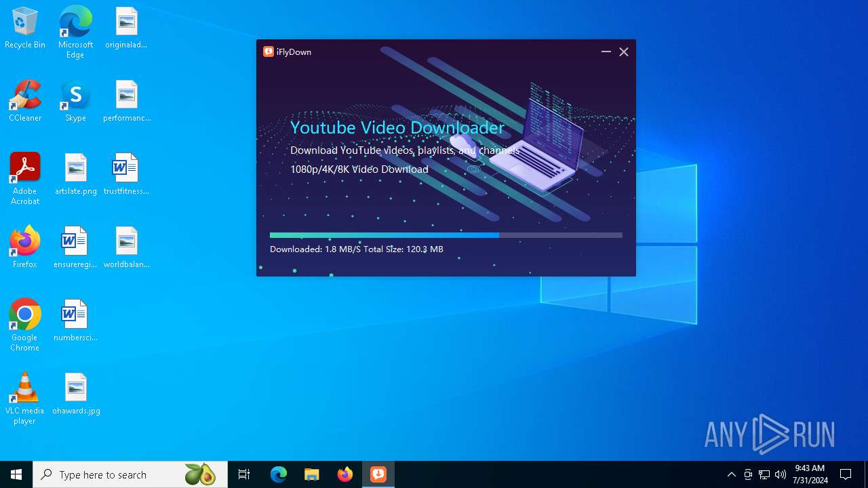Select the performanc... image file
The image size is (868, 488).
coord(127,101)
